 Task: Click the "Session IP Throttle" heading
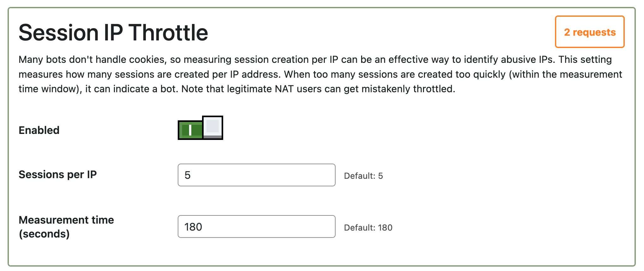[x=113, y=33]
